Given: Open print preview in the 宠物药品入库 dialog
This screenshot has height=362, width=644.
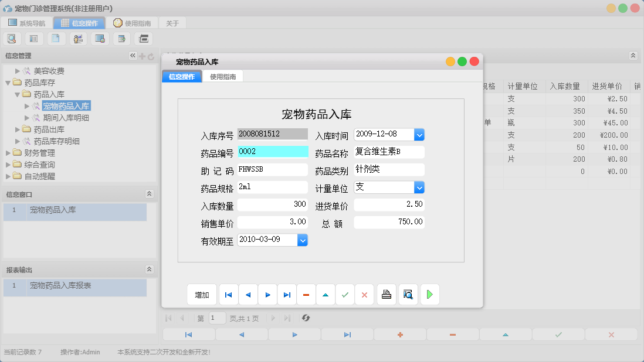Looking at the screenshot, I should pos(408,294).
